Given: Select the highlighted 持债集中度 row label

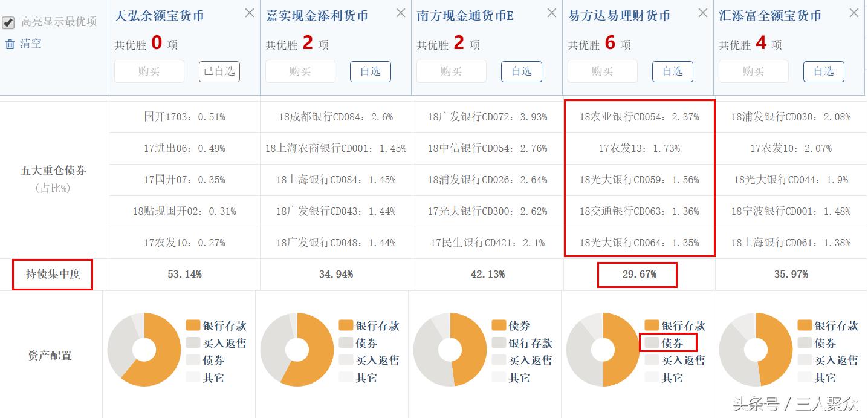Looking at the screenshot, I should (52, 273).
